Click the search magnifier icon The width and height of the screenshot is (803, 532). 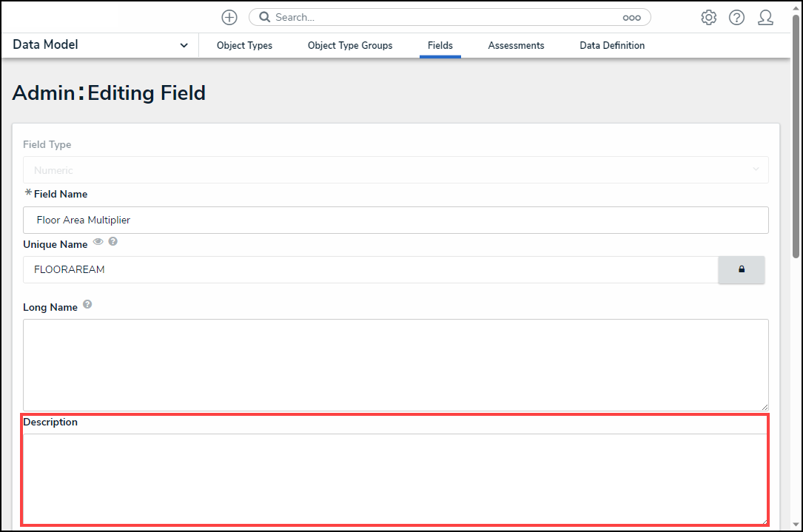[x=264, y=17]
